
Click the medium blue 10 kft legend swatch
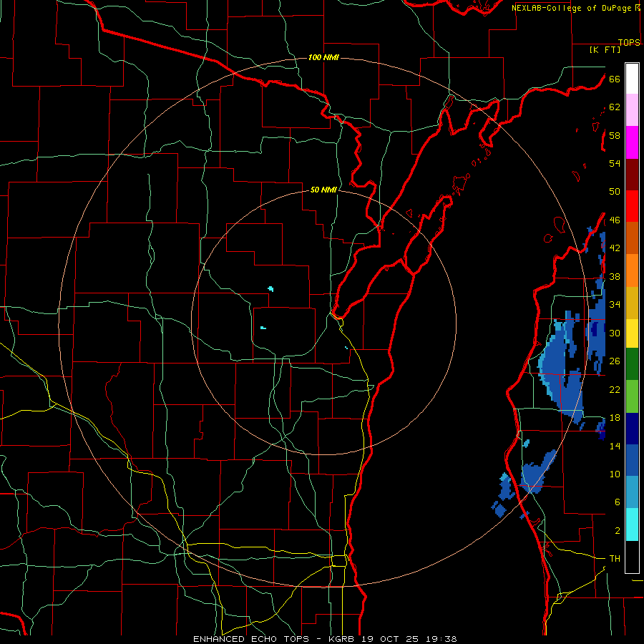click(x=632, y=460)
